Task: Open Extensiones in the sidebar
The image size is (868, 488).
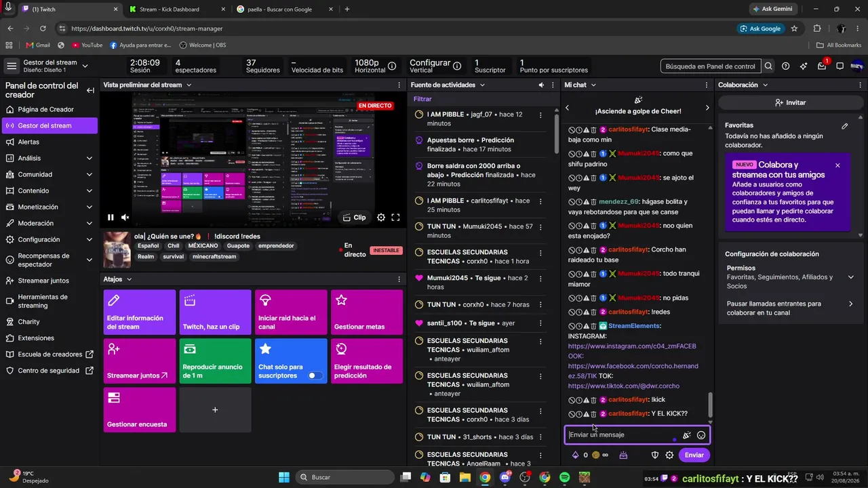Action: coord(49,338)
